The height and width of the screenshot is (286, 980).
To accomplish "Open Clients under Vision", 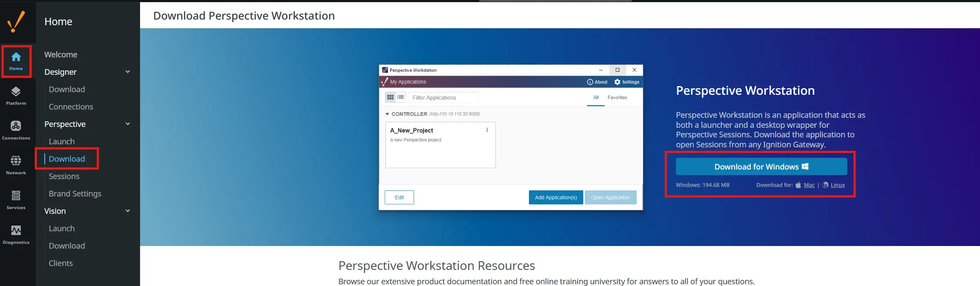I will [x=61, y=263].
